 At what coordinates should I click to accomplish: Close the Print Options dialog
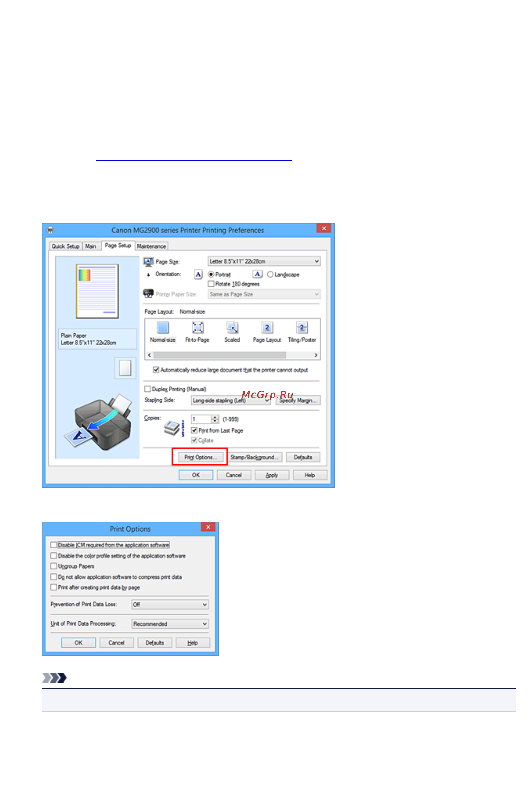point(208,527)
